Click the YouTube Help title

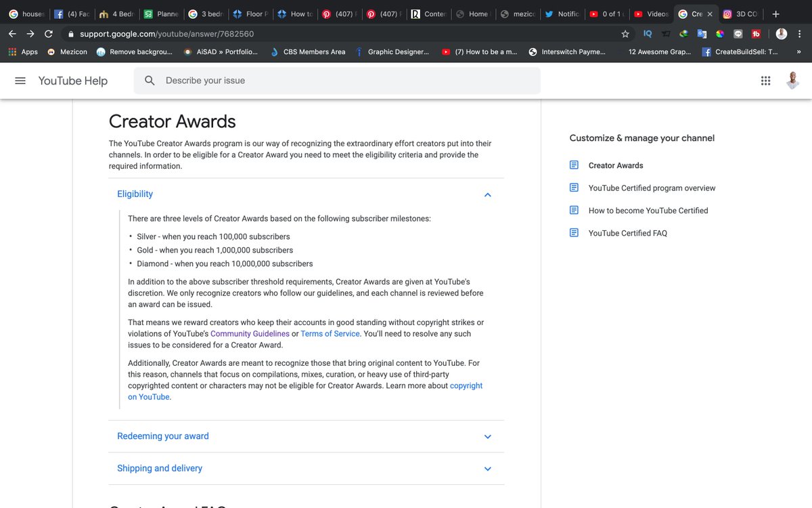pos(73,81)
